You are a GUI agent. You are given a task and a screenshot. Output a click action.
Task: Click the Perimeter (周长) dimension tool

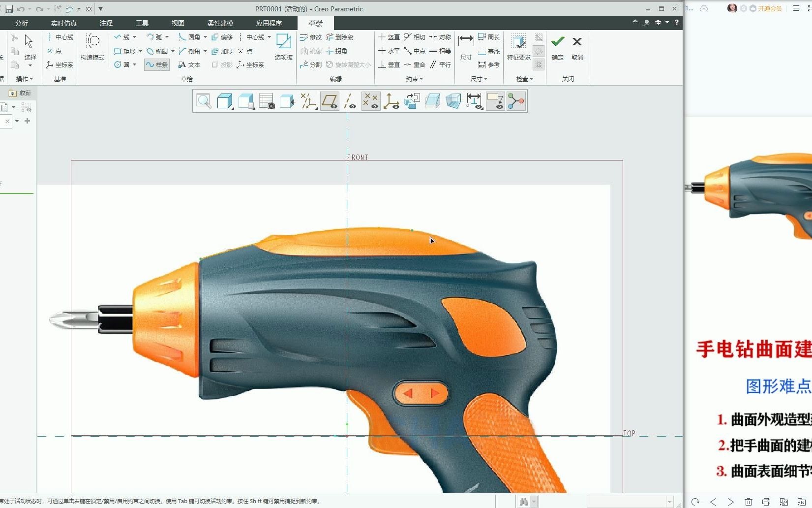pos(489,37)
